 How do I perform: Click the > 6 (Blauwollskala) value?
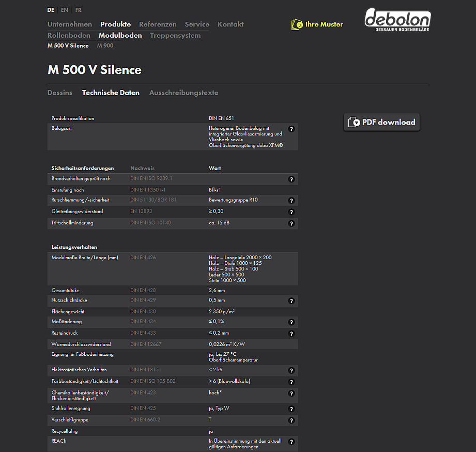[x=229, y=381]
